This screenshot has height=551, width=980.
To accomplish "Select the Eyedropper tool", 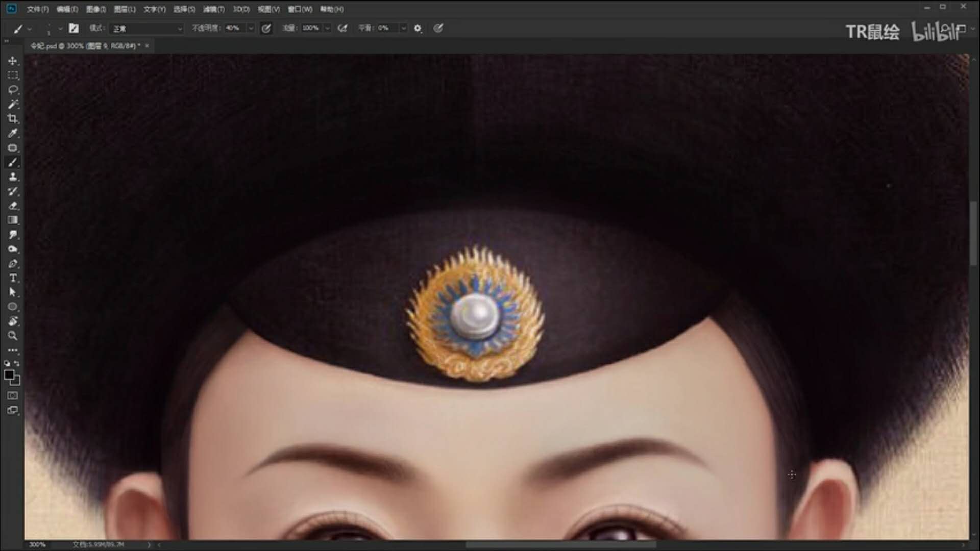I will pyautogui.click(x=13, y=133).
